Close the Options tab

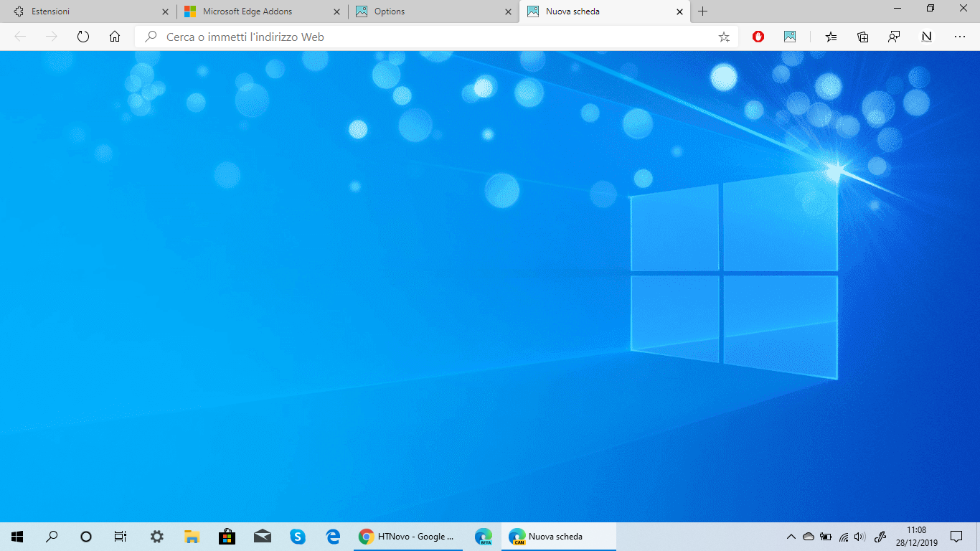point(509,11)
